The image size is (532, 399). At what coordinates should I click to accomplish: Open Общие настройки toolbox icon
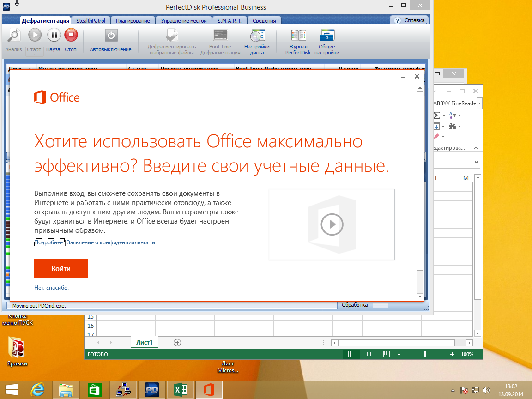point(327,35)
